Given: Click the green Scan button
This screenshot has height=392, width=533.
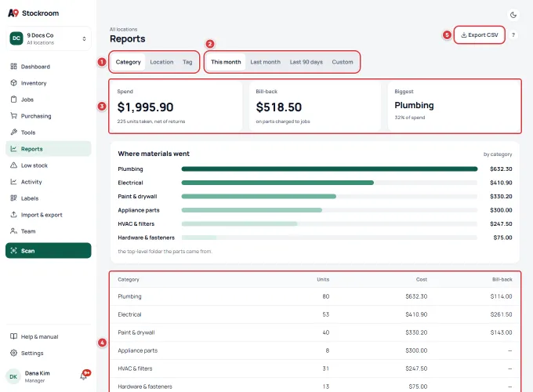Looking at the screenshot, I should pos(49,251).
